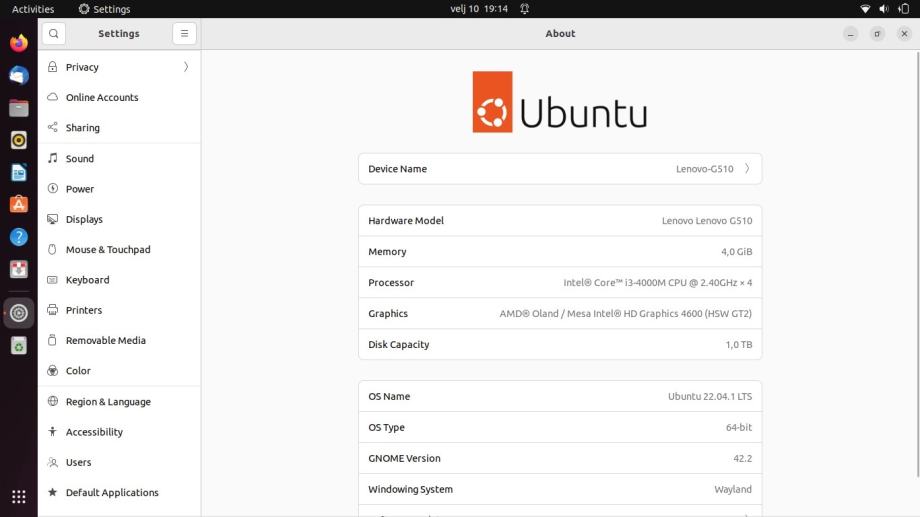Click the search icon in Settings
Image resolution: width=920 pixels, height=517 pixels.
tap(54, 33)
